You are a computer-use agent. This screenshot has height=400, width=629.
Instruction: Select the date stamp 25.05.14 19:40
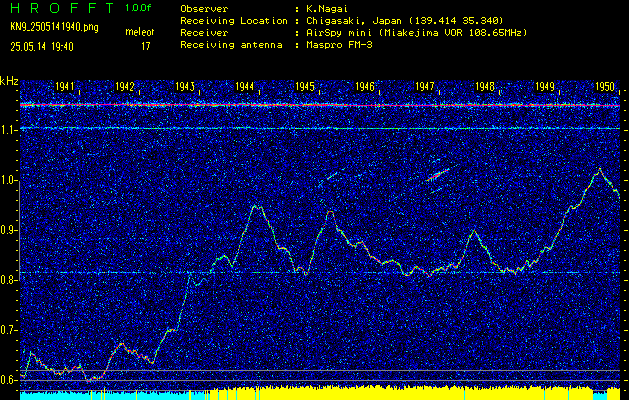click(42, 47)
